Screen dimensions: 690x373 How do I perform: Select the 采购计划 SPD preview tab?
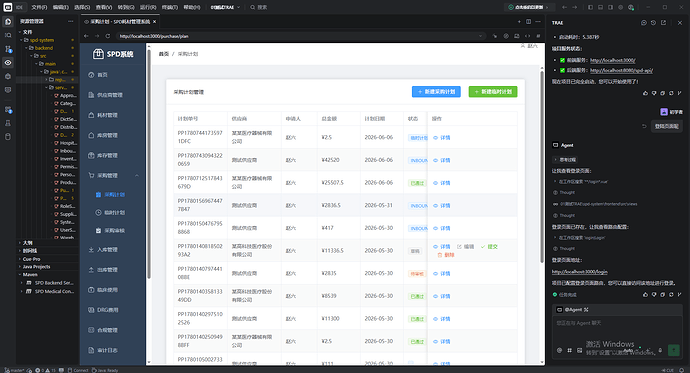120,21
